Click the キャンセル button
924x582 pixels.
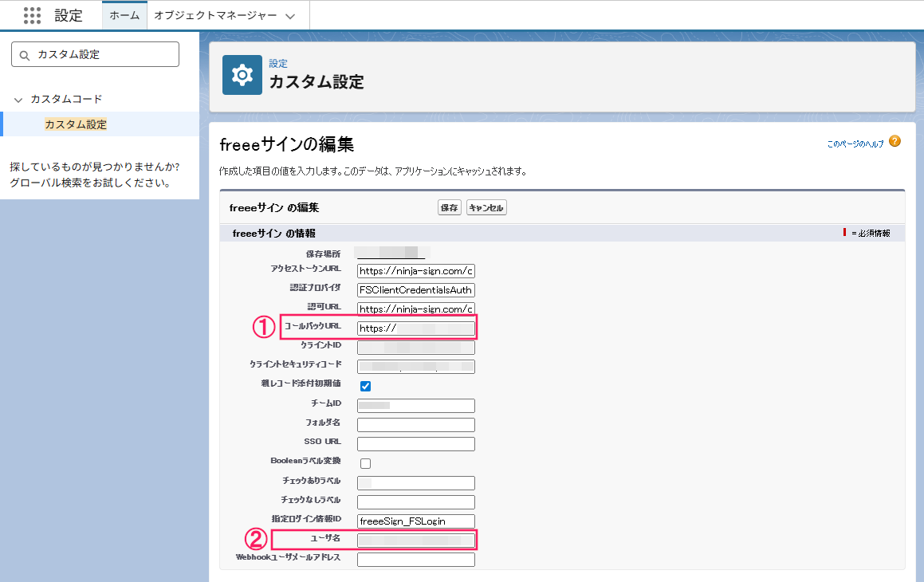[486, 207]
